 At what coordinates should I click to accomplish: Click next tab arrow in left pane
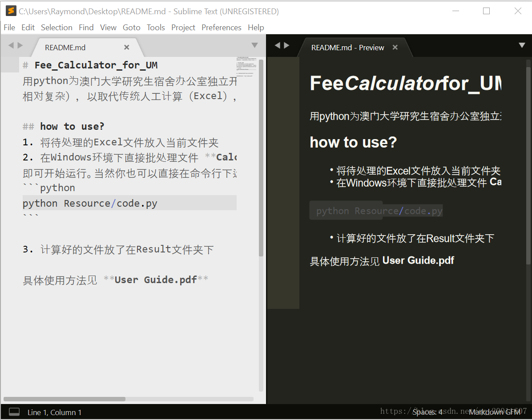20,45
